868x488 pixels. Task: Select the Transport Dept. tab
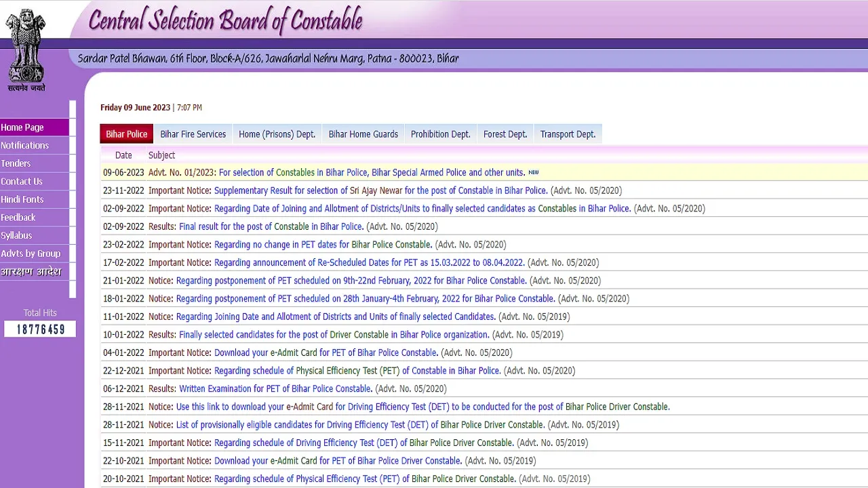click(x=568, y=134)
